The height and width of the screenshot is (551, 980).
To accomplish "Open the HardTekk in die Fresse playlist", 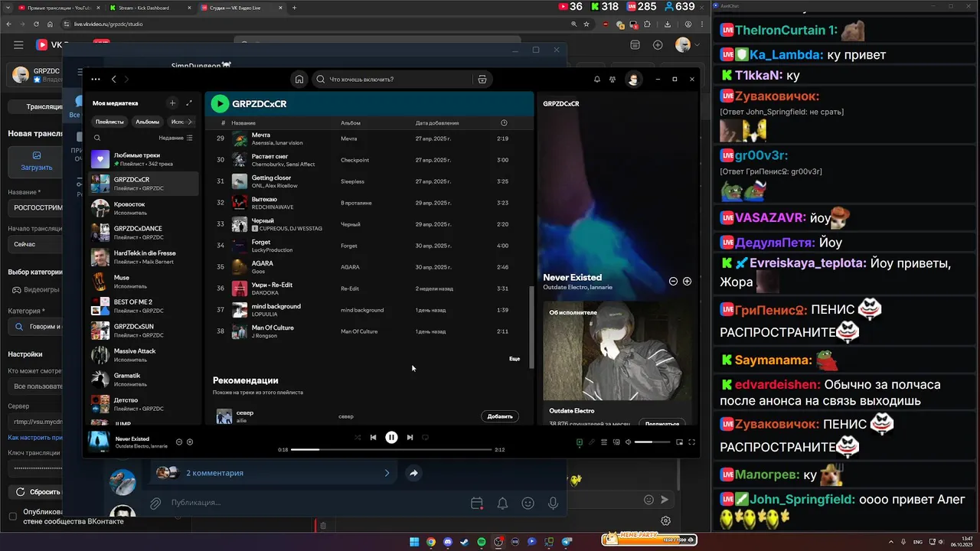I will (x=144, y=257).
